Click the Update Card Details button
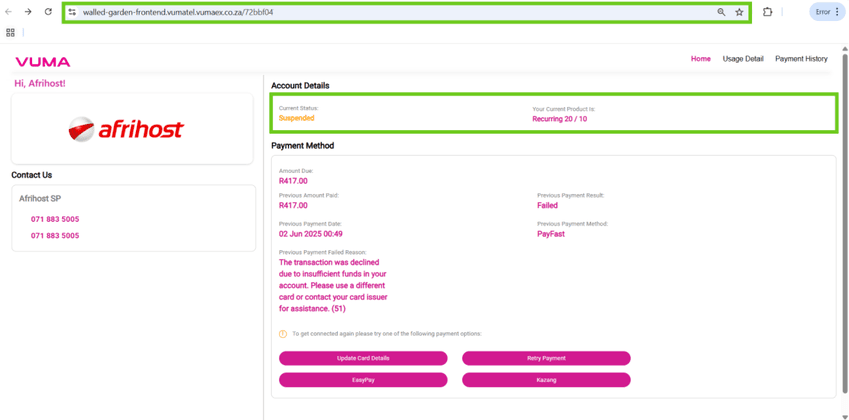The width and height of the screenshot is (849, 420). (363, 358)
